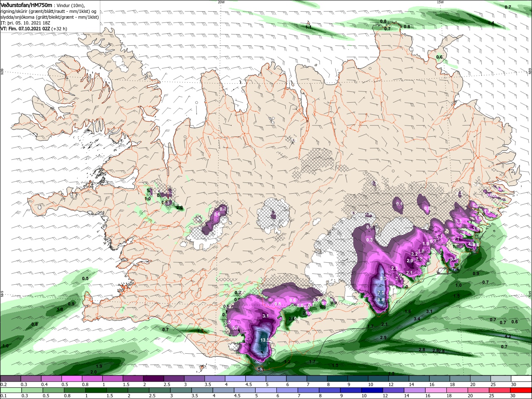Select the dark teal 8 swatch, upper legend
Image resolution: width=532 pixels, height=399 pixels.
tap(337, 379)
